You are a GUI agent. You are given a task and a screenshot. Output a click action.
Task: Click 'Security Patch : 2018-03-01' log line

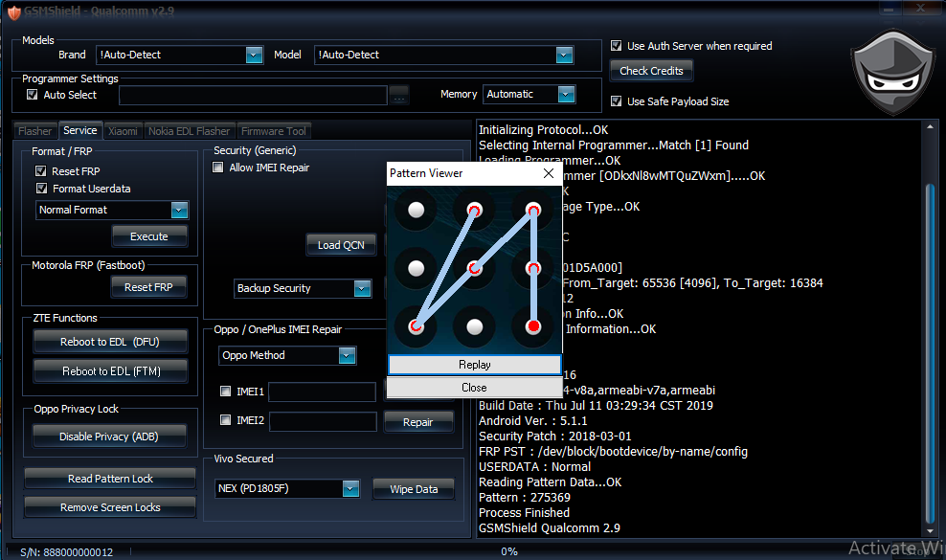point(554,437)
